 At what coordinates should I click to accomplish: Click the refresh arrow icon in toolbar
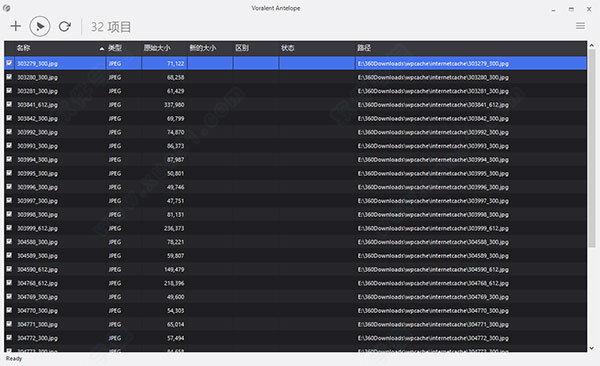65,26
